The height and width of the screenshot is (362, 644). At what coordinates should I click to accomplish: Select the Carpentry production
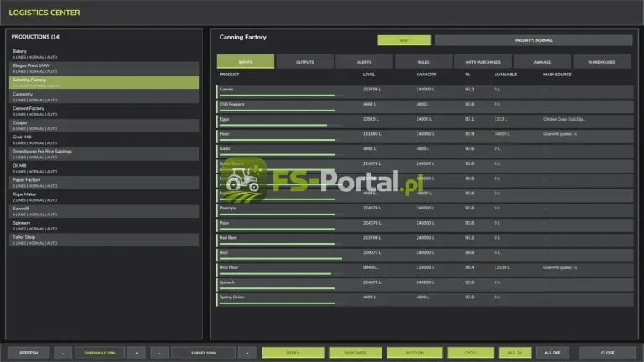(104, 97)
